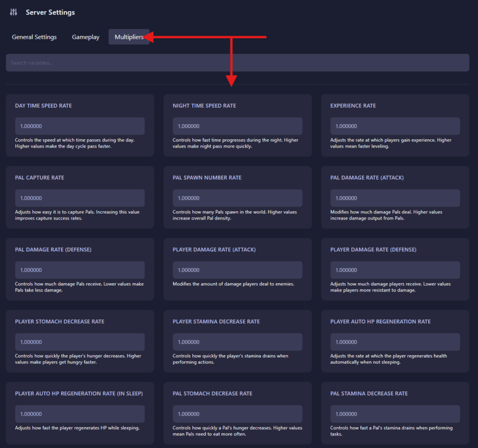The height and width of the screenshot is (448, 478).
Task: Select the Pal Spawn Number Rate field
Action: point(237,198)
